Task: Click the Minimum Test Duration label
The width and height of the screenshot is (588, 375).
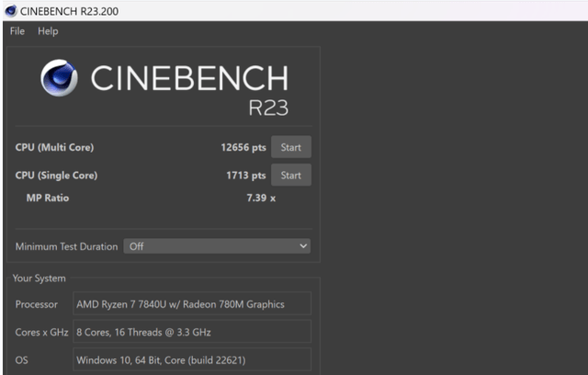Action: 66,246
